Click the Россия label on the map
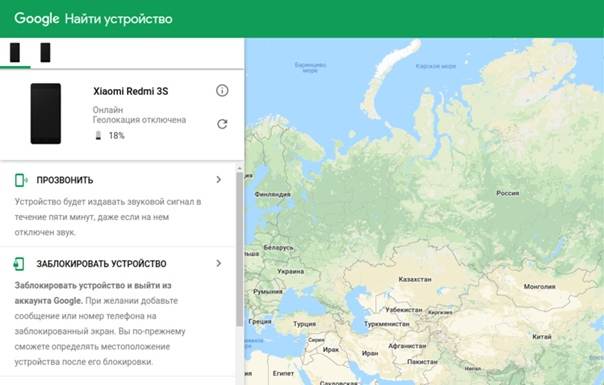 [x=507, y=193]
